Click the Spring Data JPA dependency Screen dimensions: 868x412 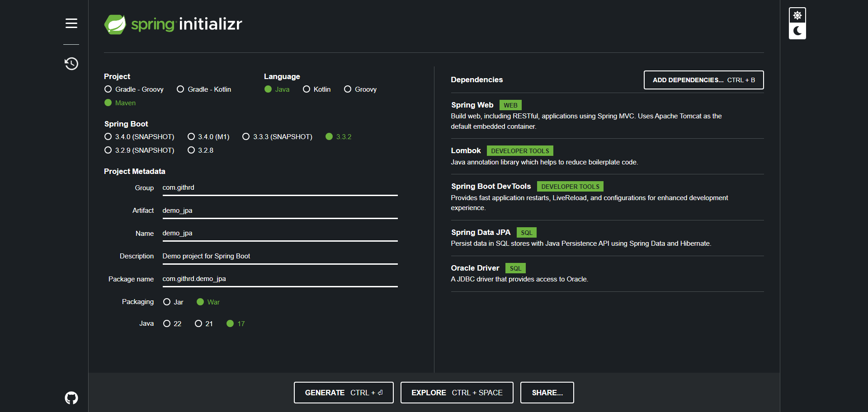[607, 238]
